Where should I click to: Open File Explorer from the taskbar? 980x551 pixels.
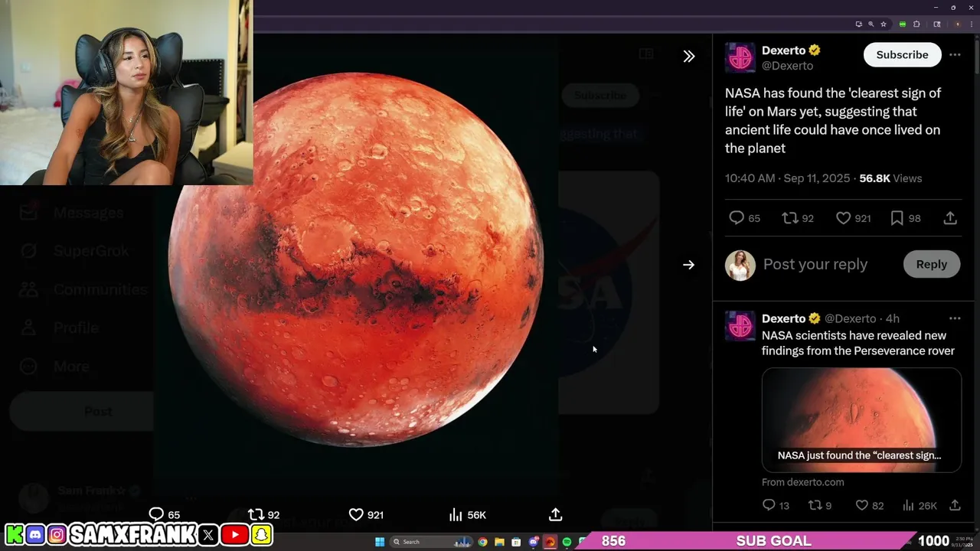499,542
